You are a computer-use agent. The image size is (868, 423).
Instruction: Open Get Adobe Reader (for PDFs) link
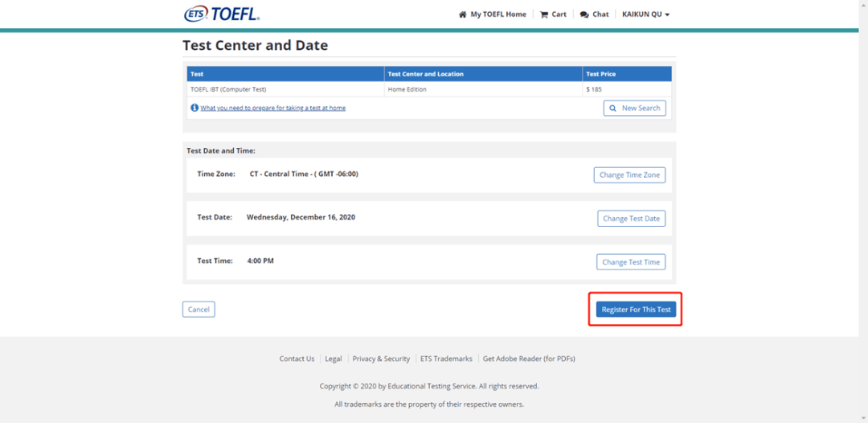[529, 359]
